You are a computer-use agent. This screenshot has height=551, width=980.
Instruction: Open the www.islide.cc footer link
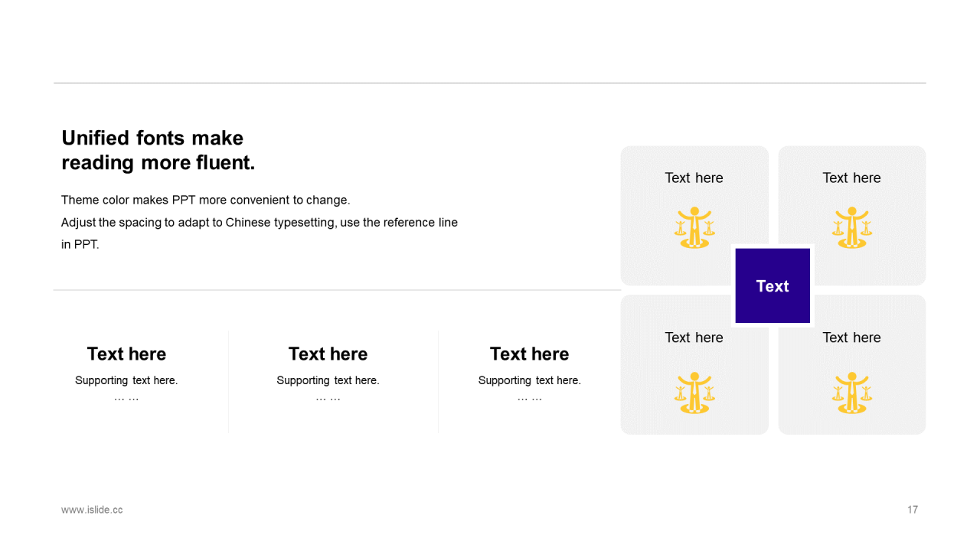[x=92, y=510]
